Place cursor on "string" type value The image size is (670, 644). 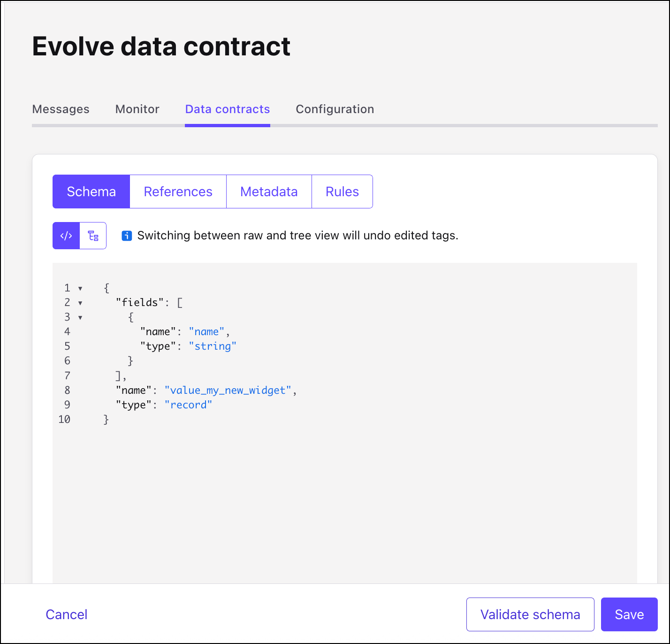tap(213, 346)
